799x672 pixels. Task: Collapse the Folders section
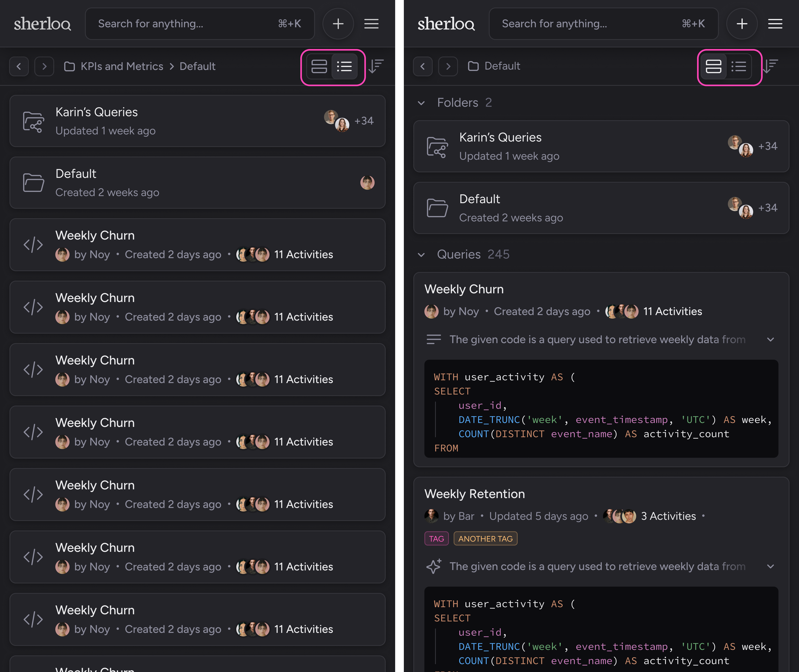[421, 102]
